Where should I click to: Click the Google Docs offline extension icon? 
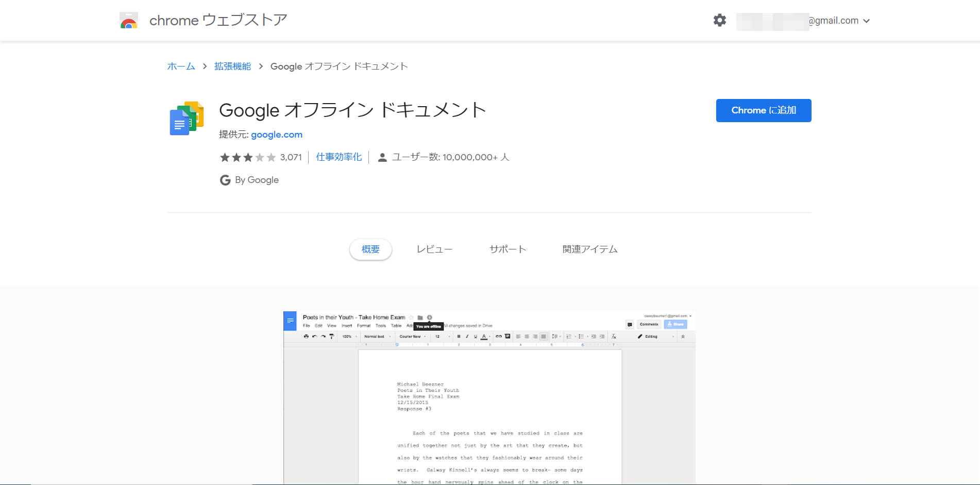click(x=187, y=118)
